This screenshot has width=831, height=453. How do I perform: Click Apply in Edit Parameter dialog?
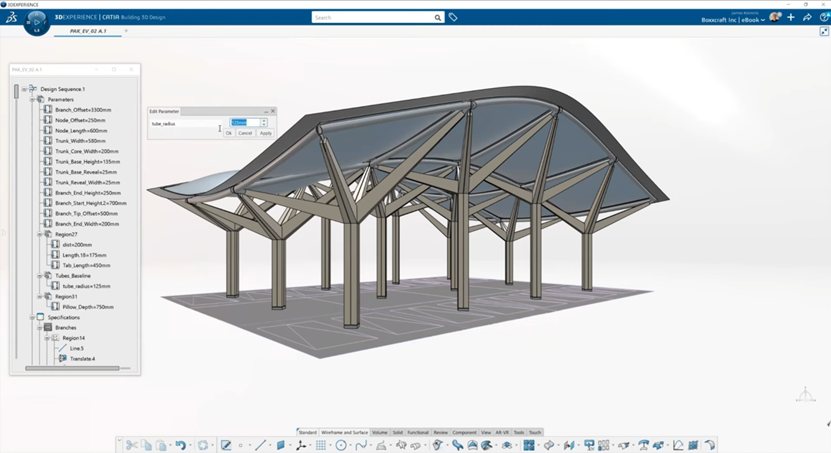[x=265, y=133]
